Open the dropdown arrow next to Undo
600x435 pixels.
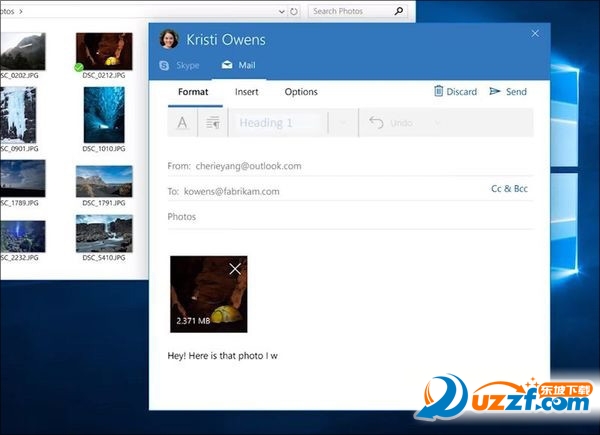[437, 123]
